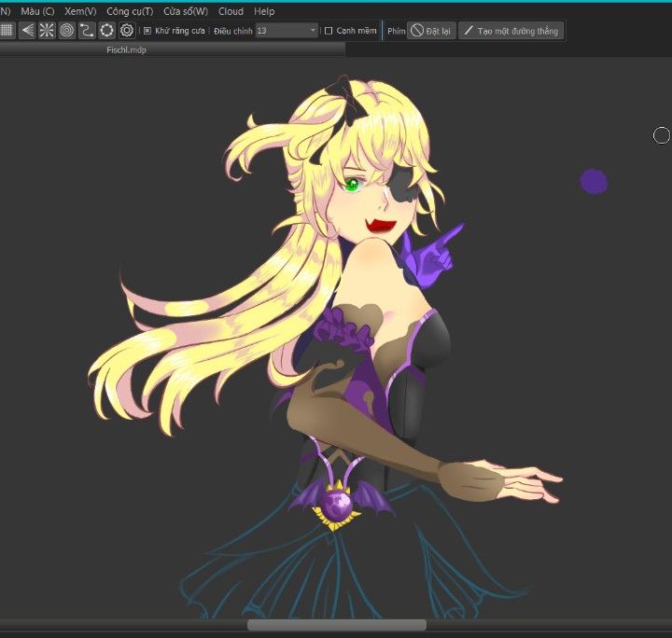The image size is (672, 638).
Task: Select the parallel lines snap icon
Action: click(x=27, y=31)
